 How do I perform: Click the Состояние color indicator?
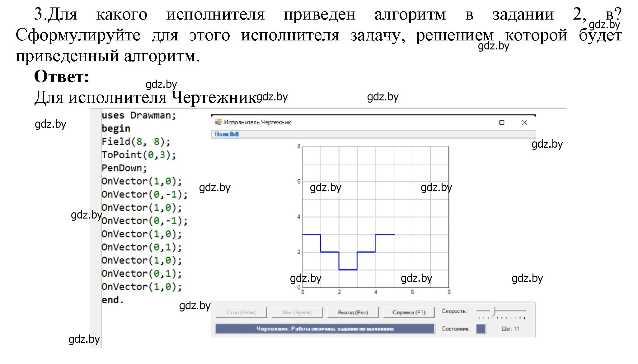[x=481, y=329]
